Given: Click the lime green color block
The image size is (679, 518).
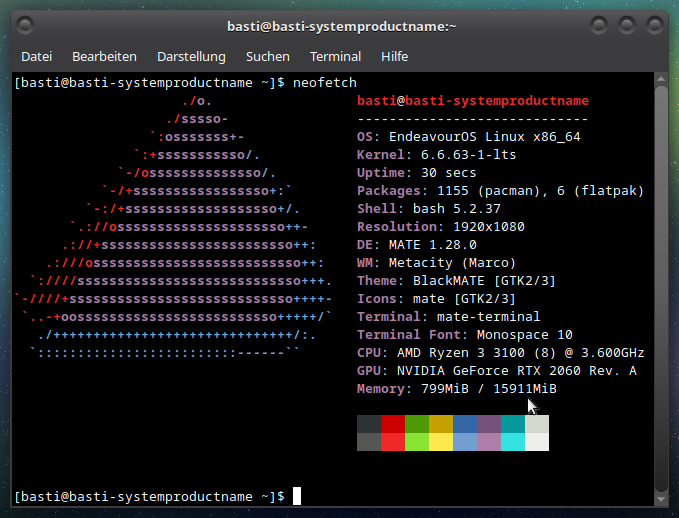Looking at the screenshot, I should 417,442.
